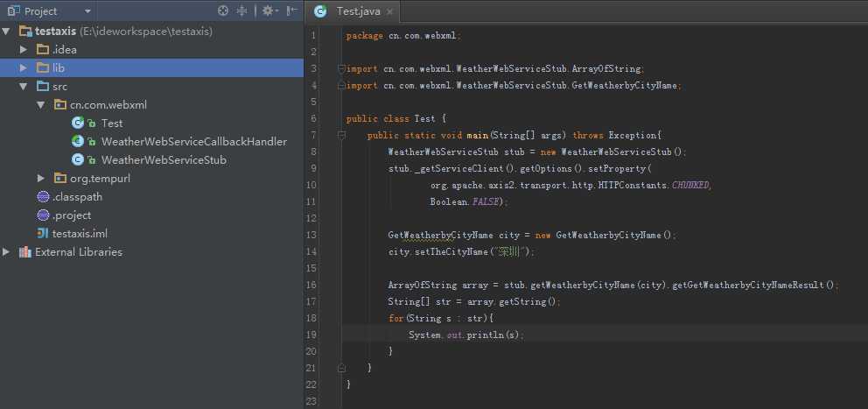Click the .classpath file icon

pyautogui.click(x=43, y=197)
